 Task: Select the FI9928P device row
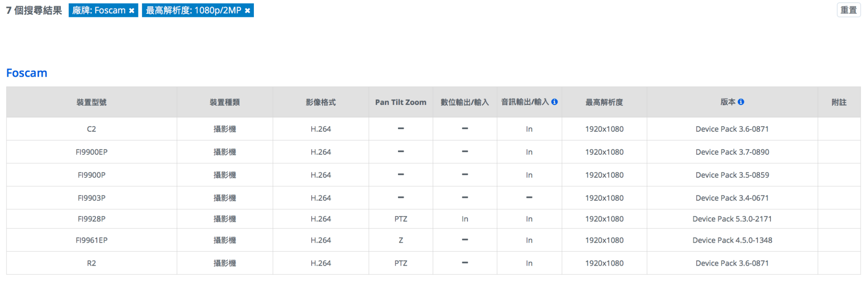(x=91, y=219)
